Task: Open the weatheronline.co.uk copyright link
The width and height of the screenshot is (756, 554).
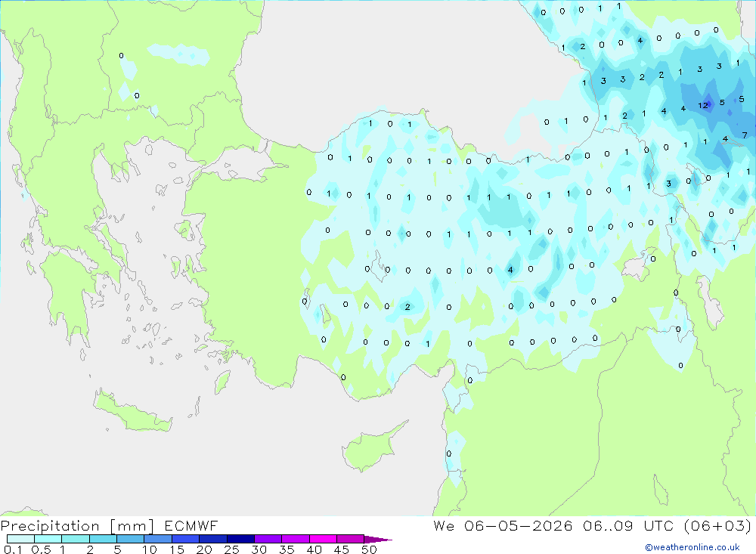Action: pyautogui.click(x=692, y=547)
